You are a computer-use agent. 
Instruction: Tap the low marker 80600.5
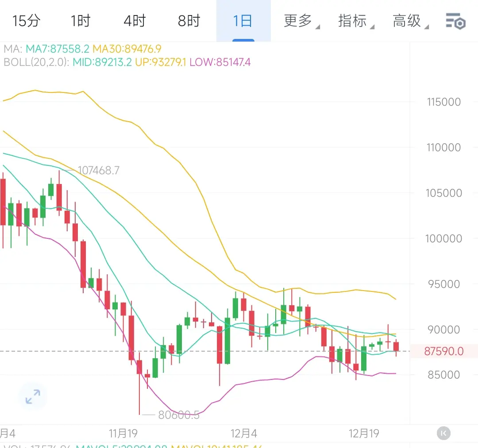tap(179, 415)
